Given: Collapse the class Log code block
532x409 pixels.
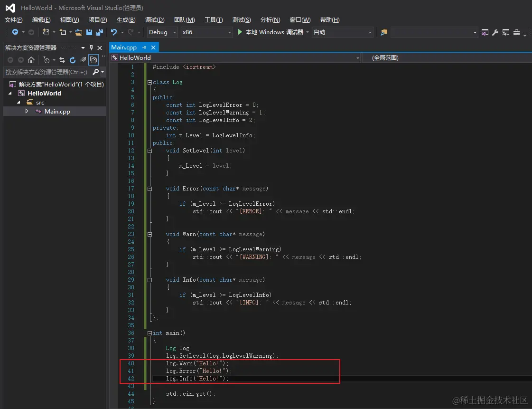Looking at the screenshot, I should point(149,82).
